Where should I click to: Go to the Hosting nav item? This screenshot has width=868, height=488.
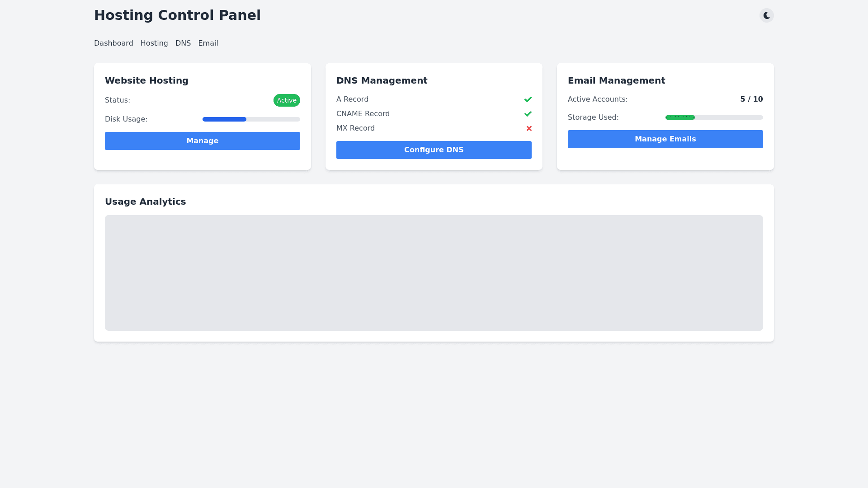coord(154,43)
